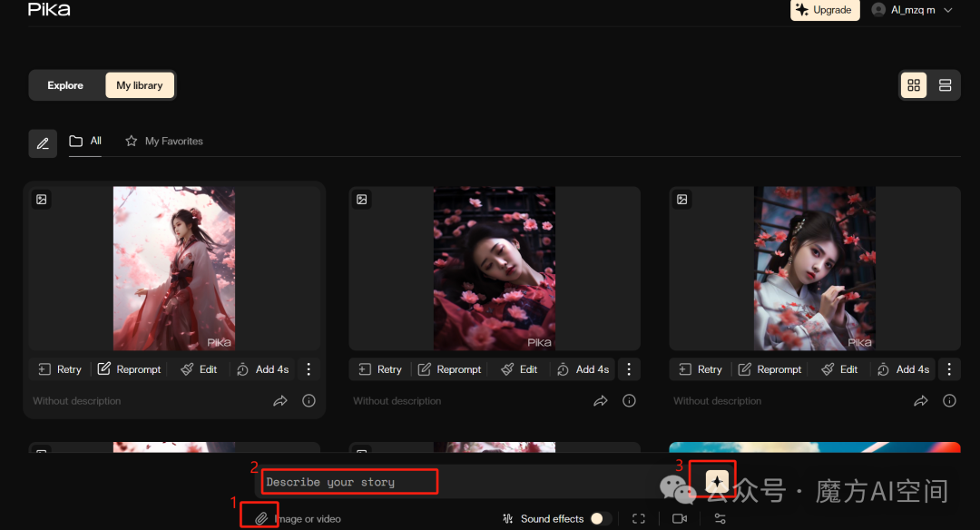Show info for the third video card
This screenshot has height=530, width=980.
pos(949,400)
